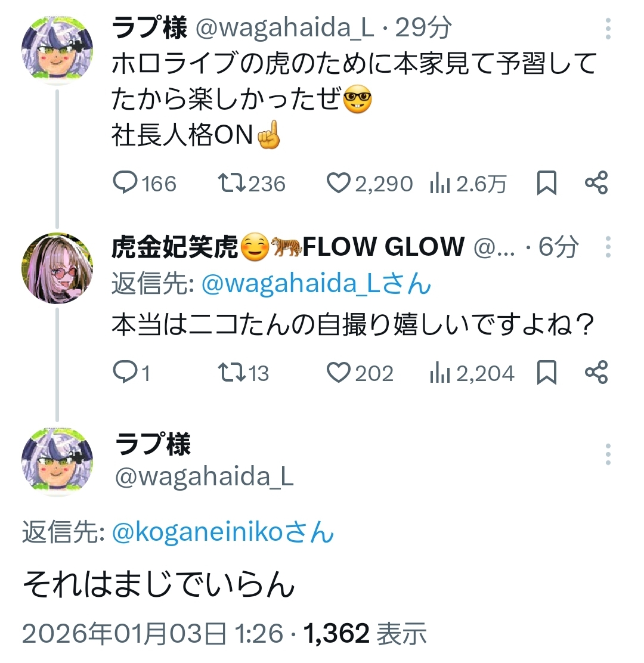The image size is (644, 663).
Task: Like the reply with 202 likes
Action: pos(339,373)
